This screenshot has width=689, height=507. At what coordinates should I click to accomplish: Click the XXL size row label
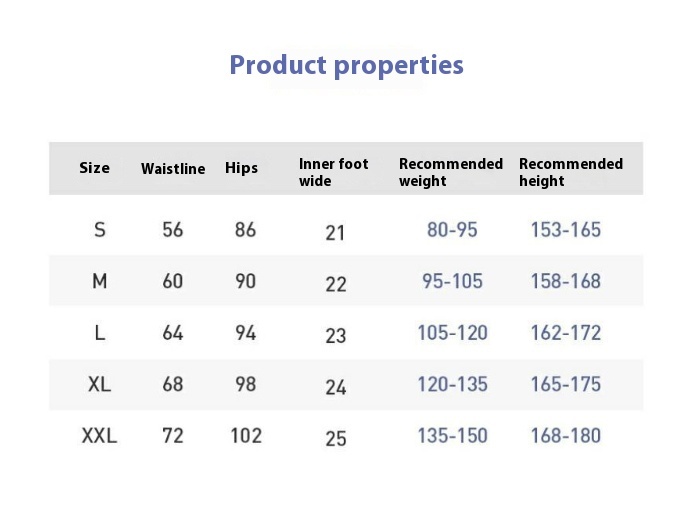coord(99,436)
